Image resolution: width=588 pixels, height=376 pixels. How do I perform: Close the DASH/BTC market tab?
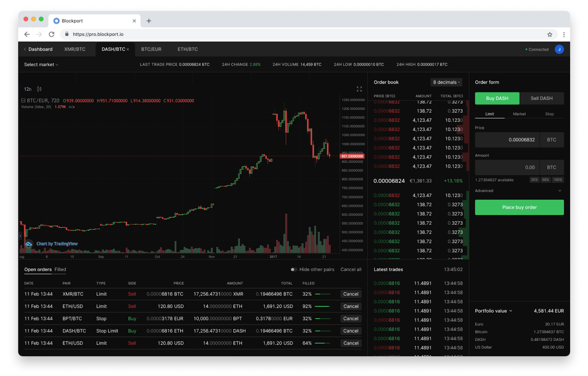pos(128,49)
